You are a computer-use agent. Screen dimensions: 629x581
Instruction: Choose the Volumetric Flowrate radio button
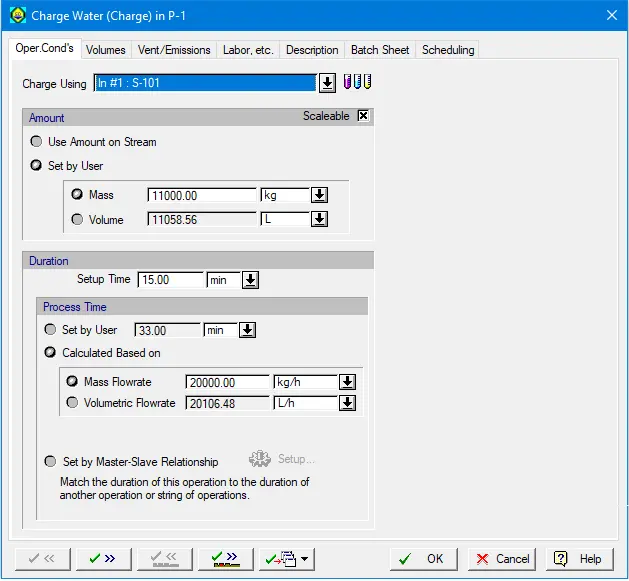click(72, 403)
